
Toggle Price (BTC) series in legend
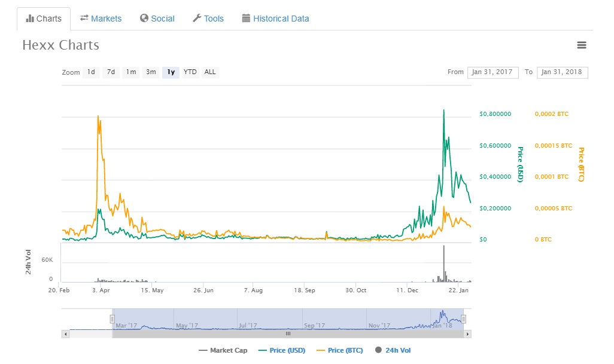(340, 350)
